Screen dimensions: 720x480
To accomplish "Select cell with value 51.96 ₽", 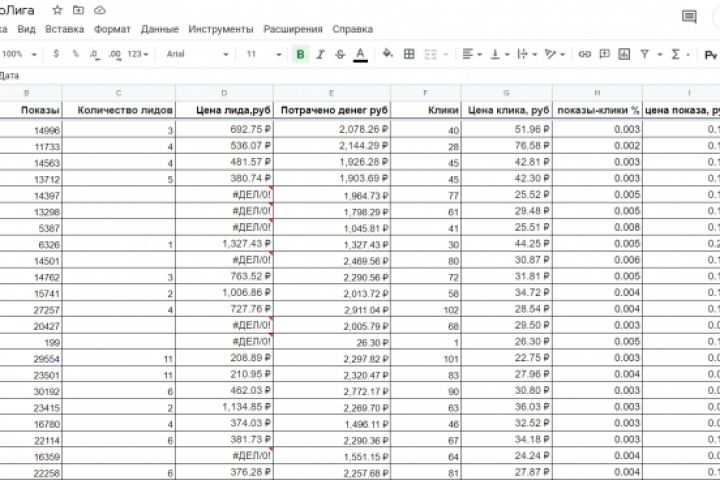I will [507, 130].
